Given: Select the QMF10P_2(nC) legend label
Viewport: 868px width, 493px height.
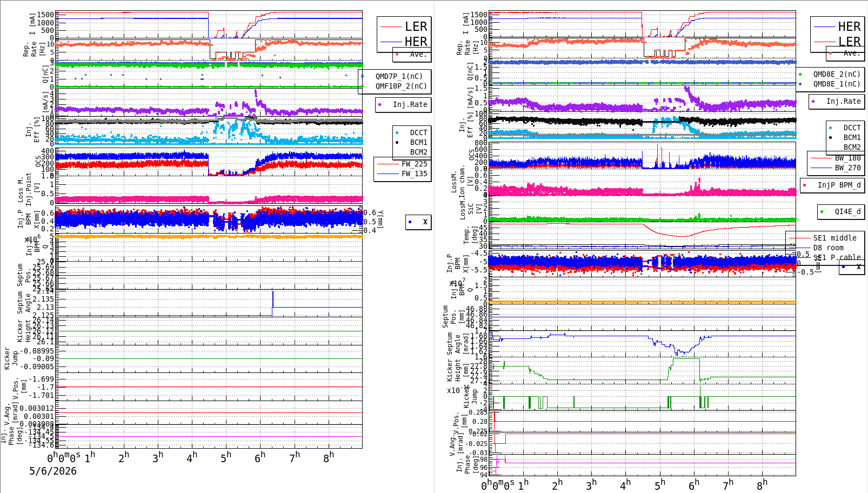Looking at the screenshot, I should pyautogui.click(x=402, y=86).
